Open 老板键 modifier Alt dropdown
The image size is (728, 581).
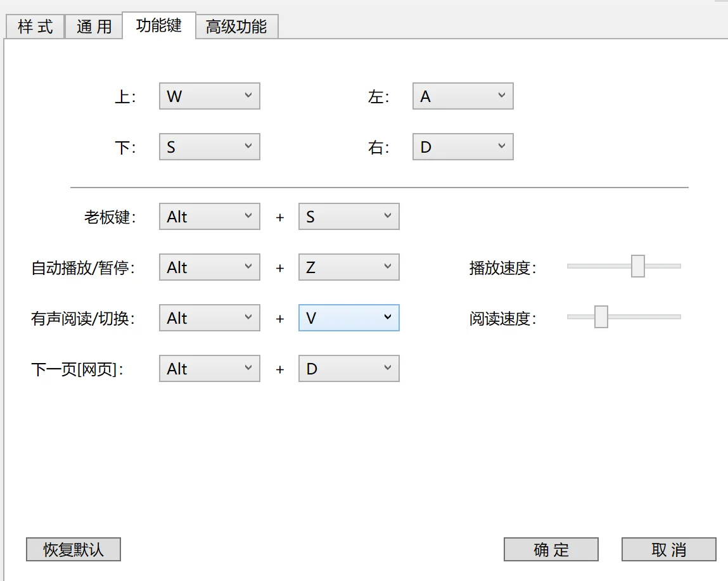pos(209,217)
